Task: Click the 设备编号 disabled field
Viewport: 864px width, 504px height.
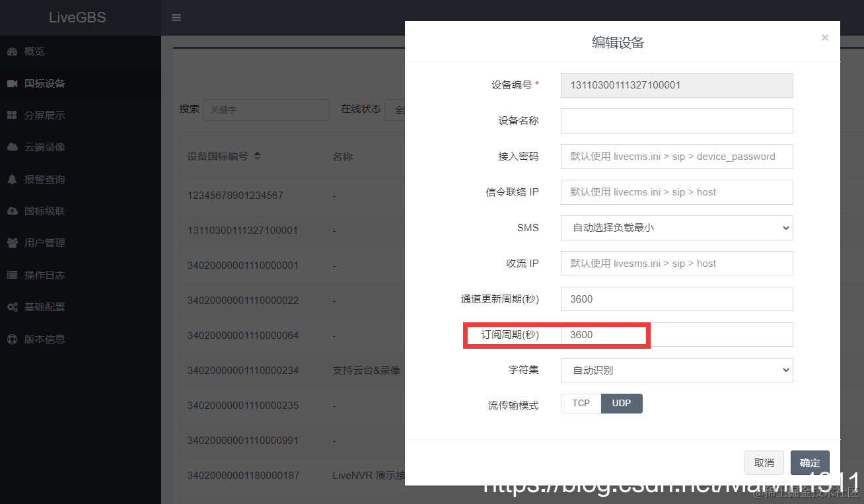Action: point(676,85)
